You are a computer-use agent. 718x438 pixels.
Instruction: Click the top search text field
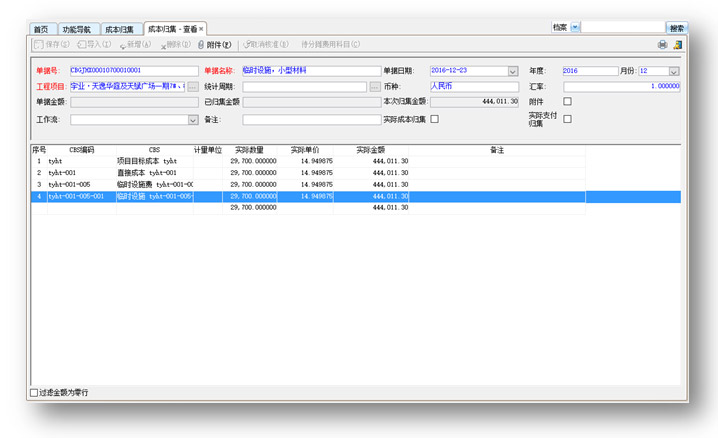(623, 27)
